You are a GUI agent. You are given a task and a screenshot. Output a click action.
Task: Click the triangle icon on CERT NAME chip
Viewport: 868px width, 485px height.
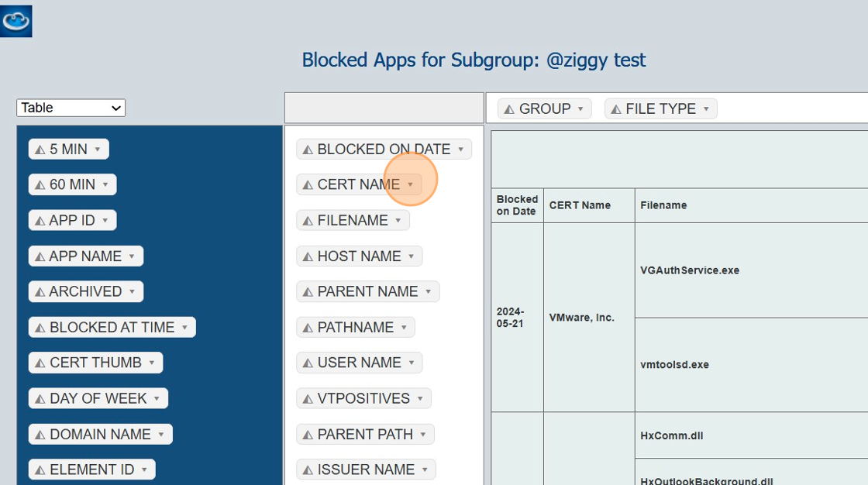(308, 185)
